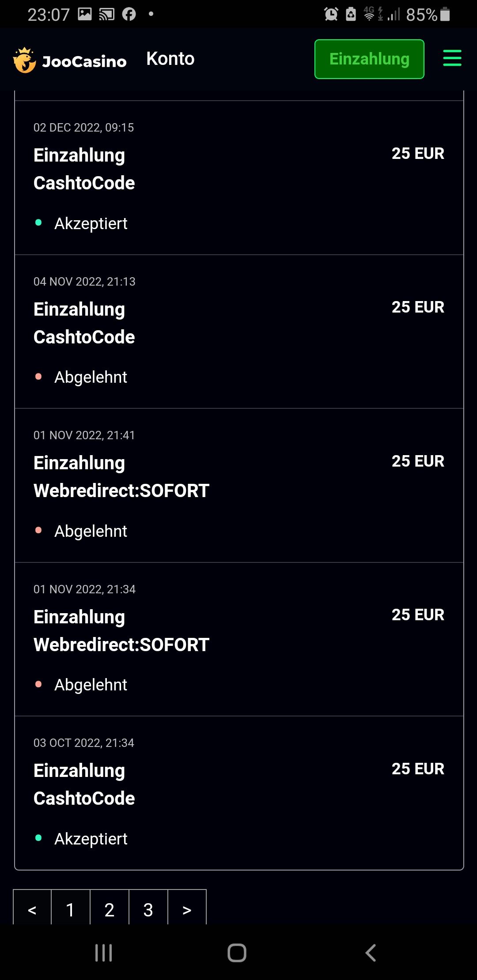Click next page arrow in pagination
Viewport: 477px width, 980px height.
(187, 909)
